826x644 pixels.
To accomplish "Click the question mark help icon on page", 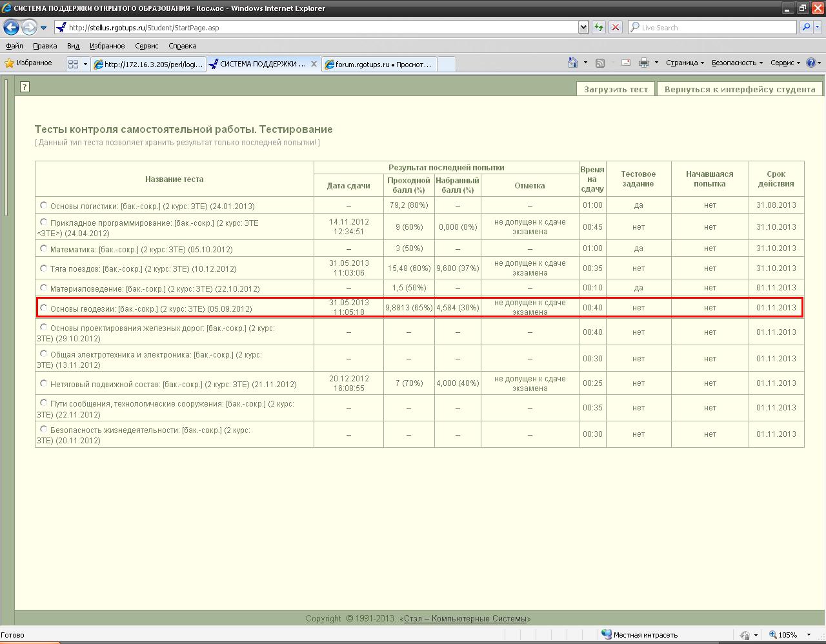I will pos(25,86).
